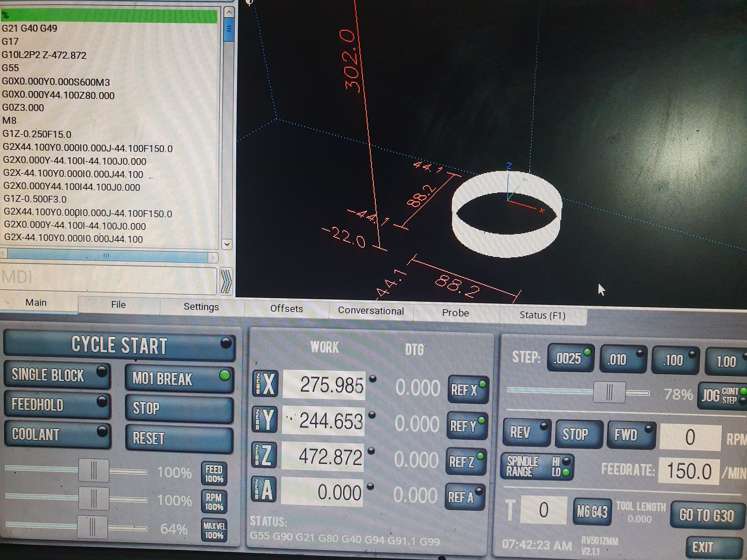Open the Offsets tab
747x560 pixels.
[286, 309]
